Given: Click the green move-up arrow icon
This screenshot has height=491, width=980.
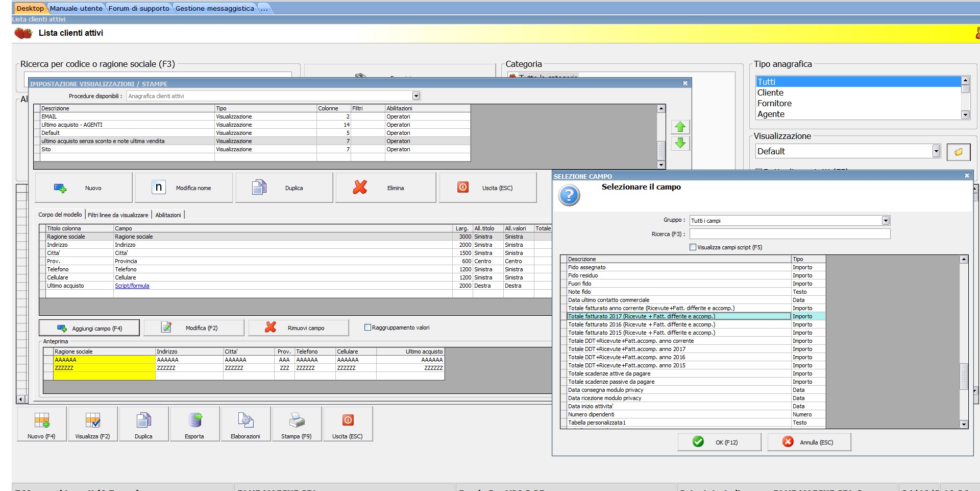Looking at the screenshot, I should (680, 127).
